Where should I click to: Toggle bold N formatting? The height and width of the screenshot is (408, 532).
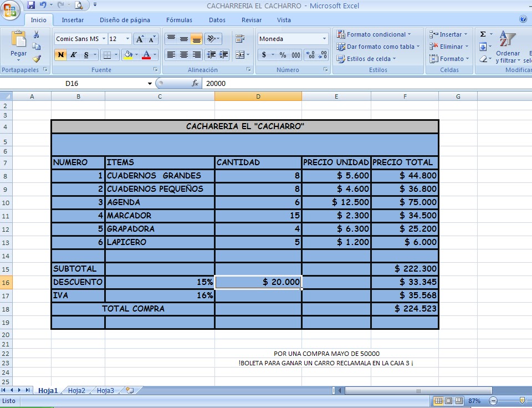[61, 55]
